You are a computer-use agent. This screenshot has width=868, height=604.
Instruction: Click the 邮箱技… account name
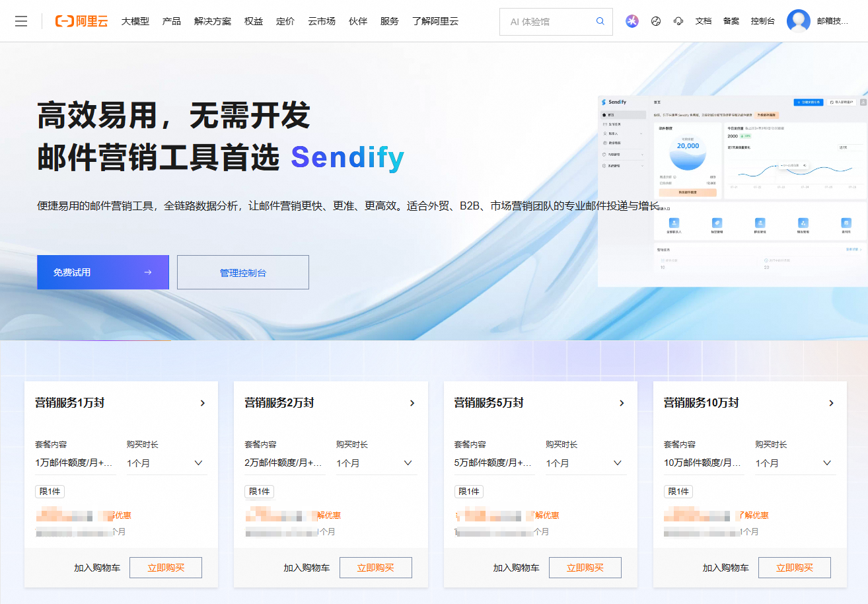coord(832,21)
